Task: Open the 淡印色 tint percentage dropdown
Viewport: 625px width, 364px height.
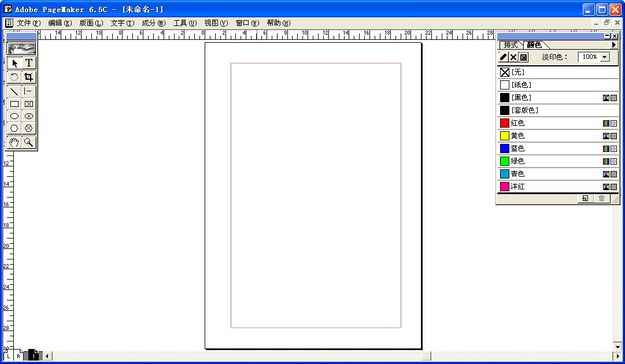Action: click(605, 57)
